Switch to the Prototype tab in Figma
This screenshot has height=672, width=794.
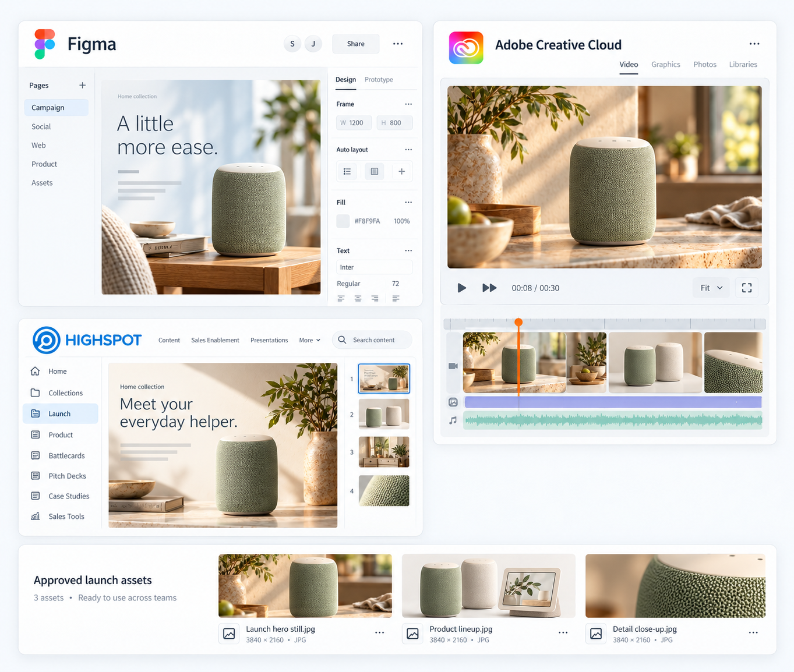(x=379, y=80)
